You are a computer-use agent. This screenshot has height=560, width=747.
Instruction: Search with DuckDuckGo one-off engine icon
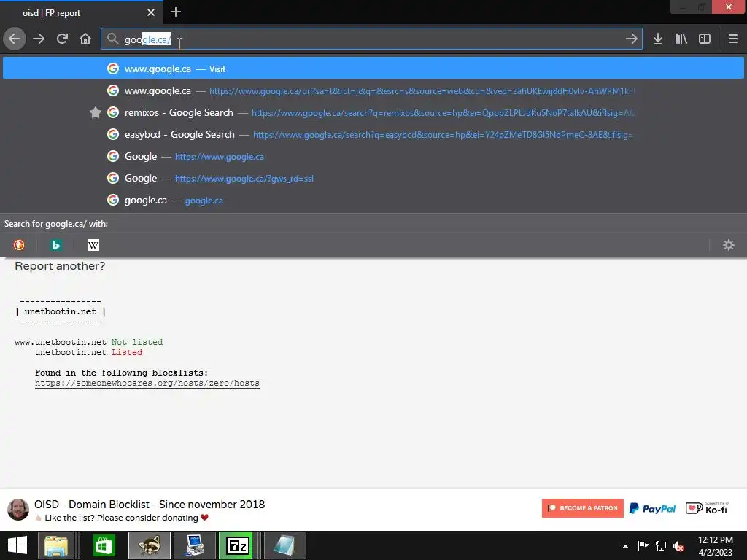tap(19, 245)
